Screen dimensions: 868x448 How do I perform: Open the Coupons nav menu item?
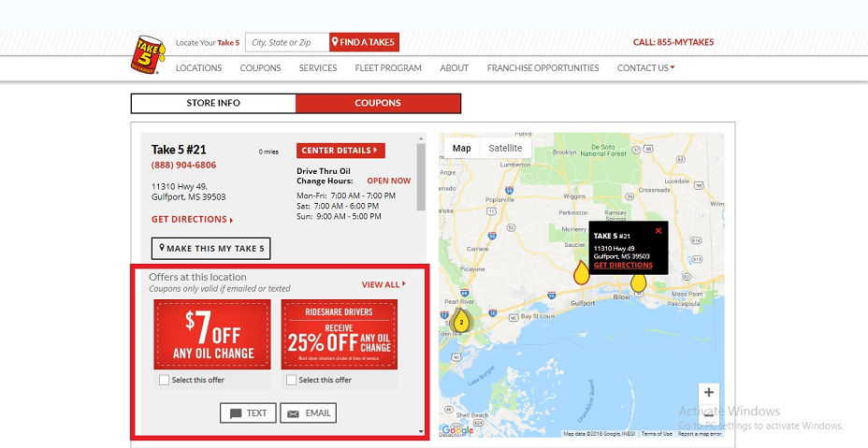point(260,67)
